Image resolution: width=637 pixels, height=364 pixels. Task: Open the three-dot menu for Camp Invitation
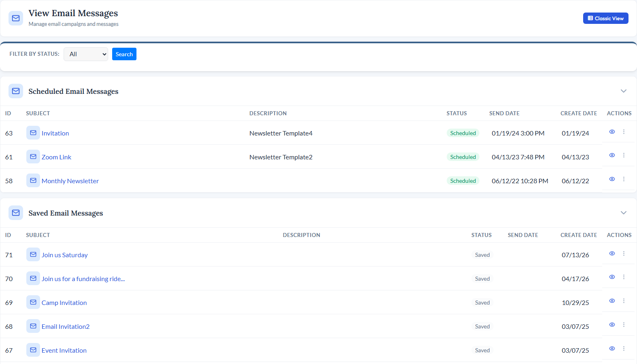pos(624,301)
